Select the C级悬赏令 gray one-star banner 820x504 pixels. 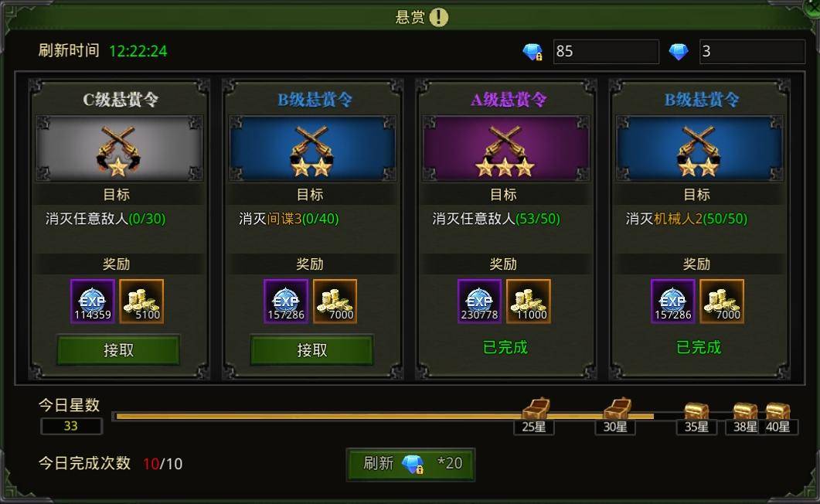coord(119,148)
